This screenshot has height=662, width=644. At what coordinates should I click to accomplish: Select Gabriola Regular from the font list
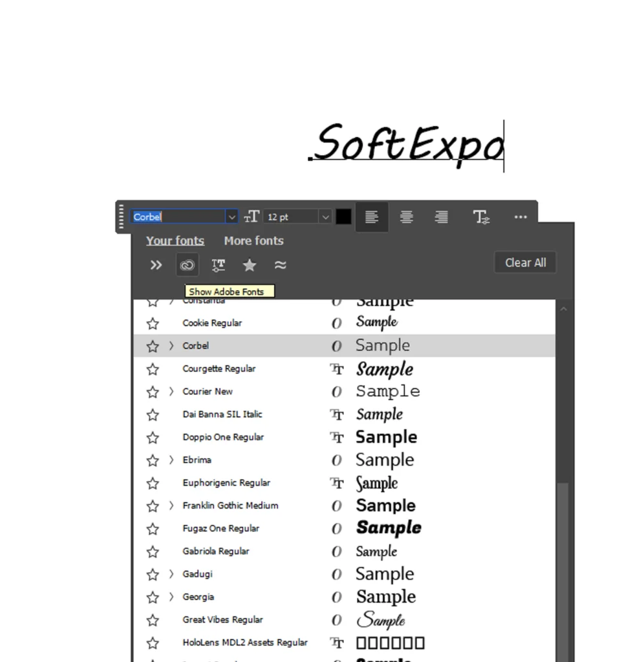click(215, 551)
